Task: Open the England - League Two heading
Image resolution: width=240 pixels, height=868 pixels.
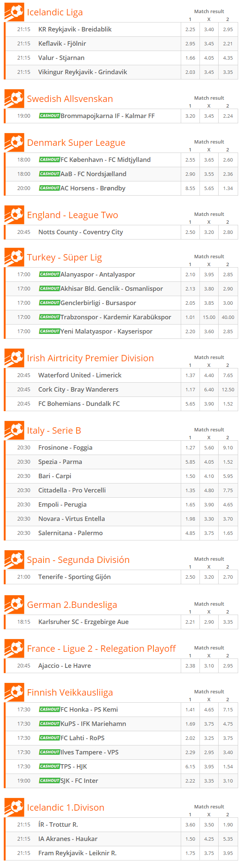Action: point(72,215)
